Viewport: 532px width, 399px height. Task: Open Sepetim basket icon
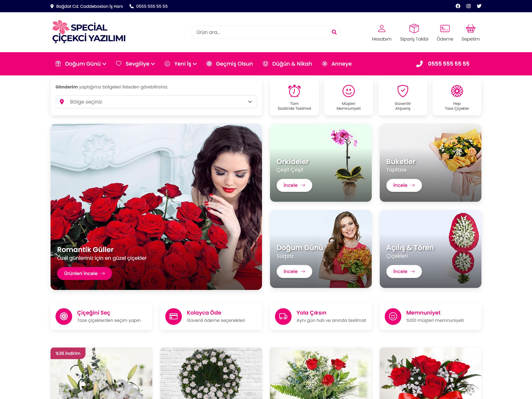pos(470,28)
